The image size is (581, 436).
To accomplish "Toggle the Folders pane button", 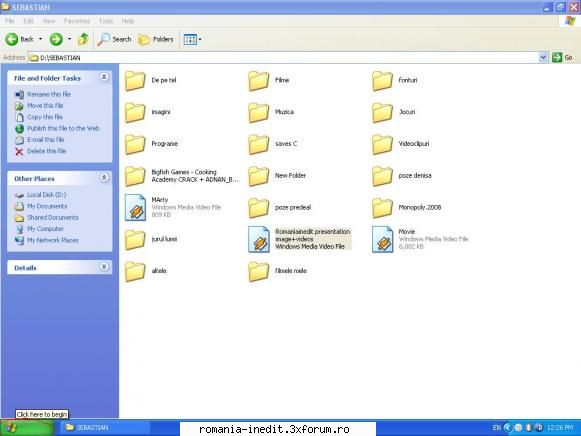I will click(156, 39).
